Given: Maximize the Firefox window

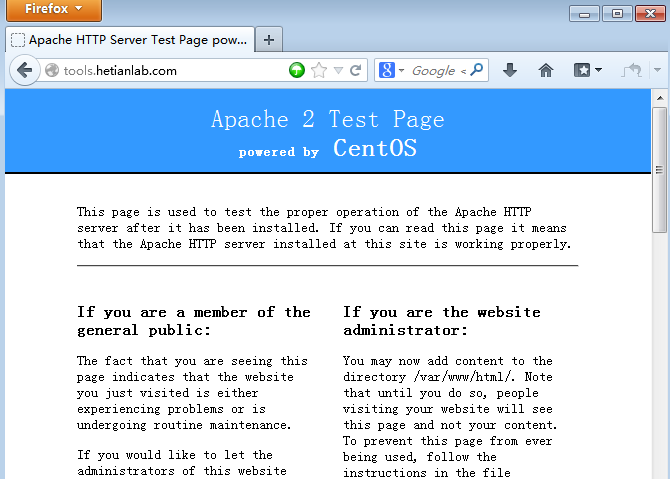Looking at the screenshot, I should [617, 14].
